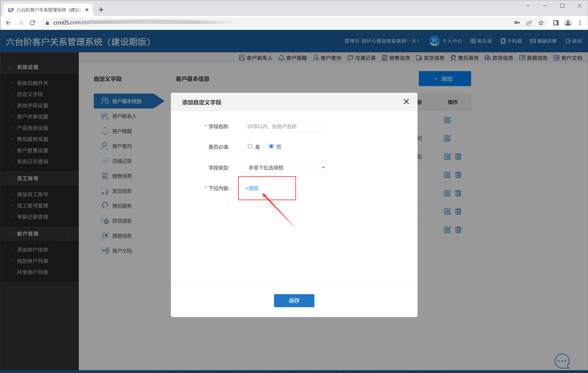Reload the page in browser

[32, 23]
